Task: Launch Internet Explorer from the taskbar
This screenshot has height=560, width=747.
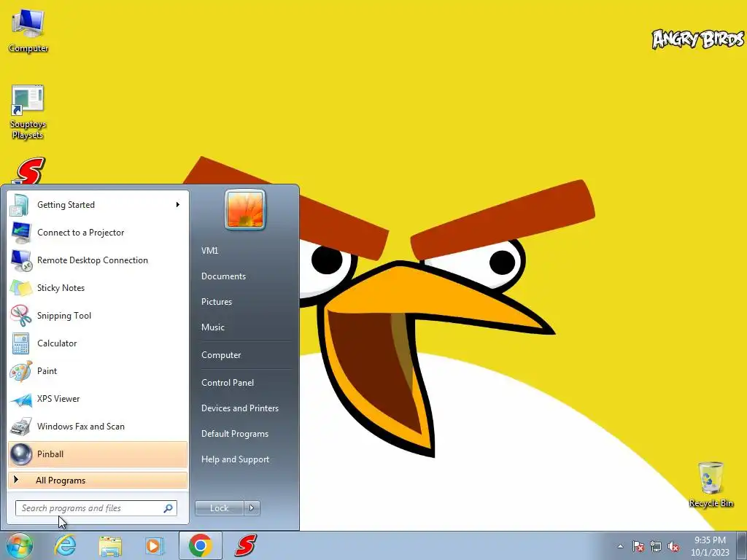Action: click(65, 545)
